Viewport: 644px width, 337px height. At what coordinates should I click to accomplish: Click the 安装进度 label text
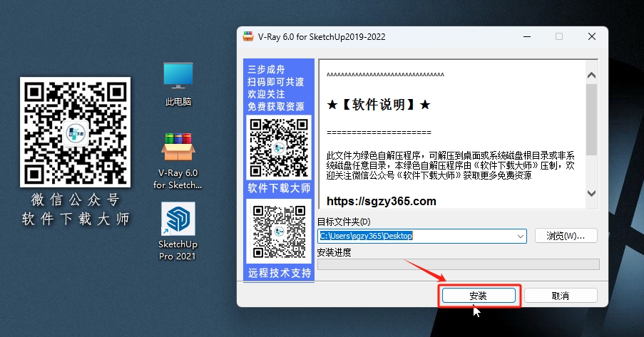[334, 252]
